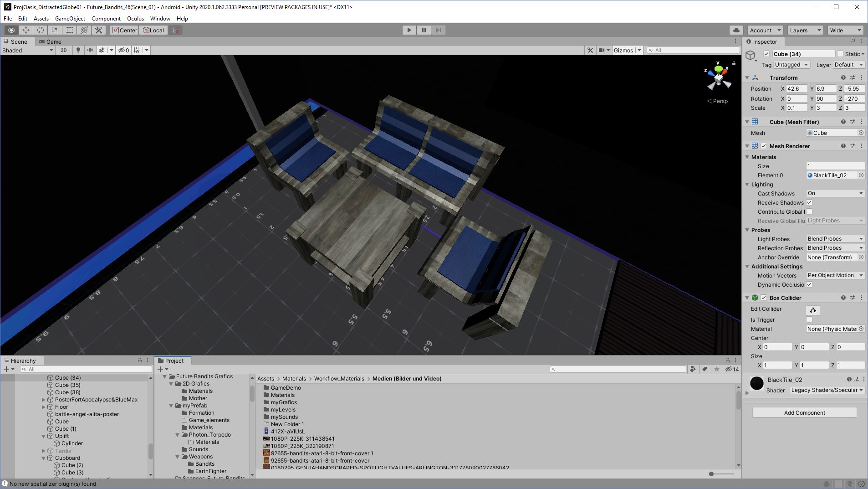Image resolution: width=868 pixels, height=489 pixels.
Task: Open Shaded draw mode dropdown
Action: click(28, 50)
